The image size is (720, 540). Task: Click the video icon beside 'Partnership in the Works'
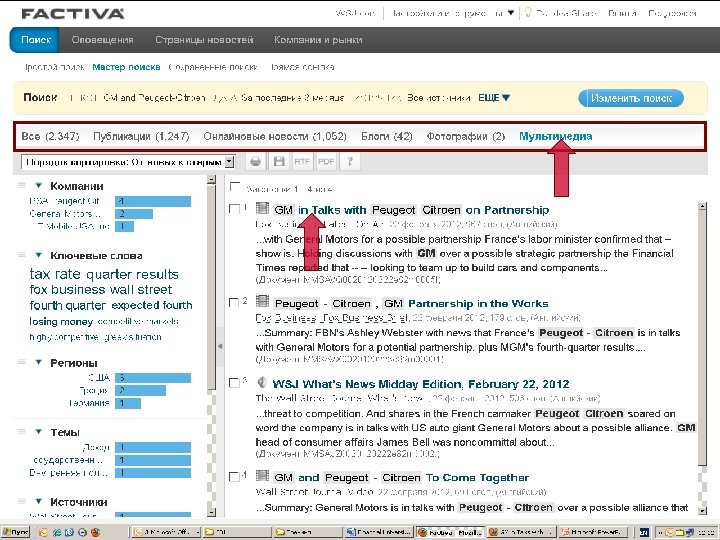click(x=262, y=302)
